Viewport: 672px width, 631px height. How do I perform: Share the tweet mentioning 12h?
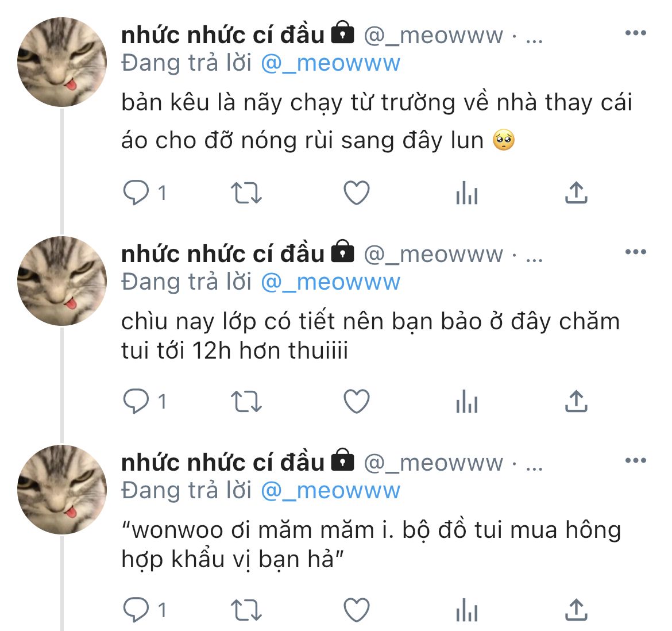pos(576,401)
